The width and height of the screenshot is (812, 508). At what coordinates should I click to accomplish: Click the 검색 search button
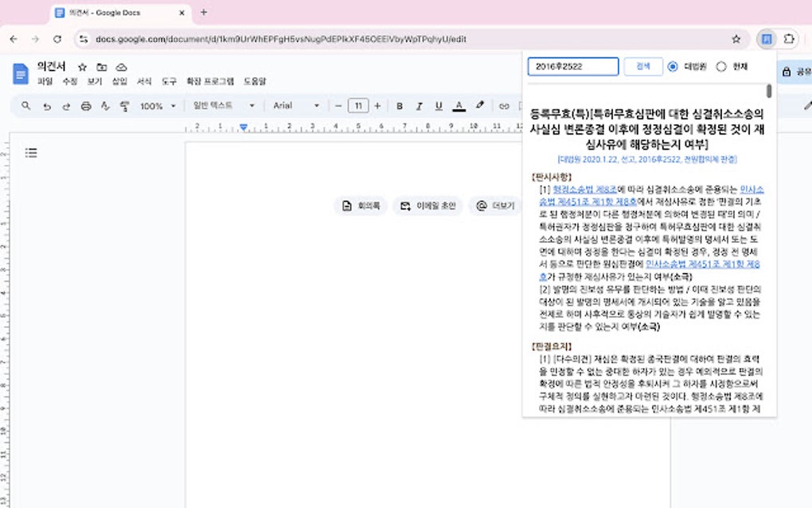[x=642, y=67]
